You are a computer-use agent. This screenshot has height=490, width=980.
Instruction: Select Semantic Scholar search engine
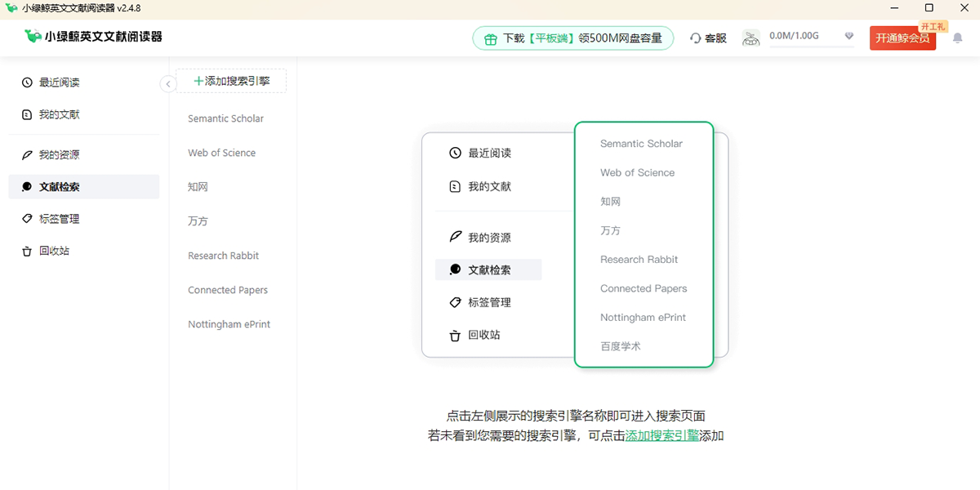tap(226, 118)
